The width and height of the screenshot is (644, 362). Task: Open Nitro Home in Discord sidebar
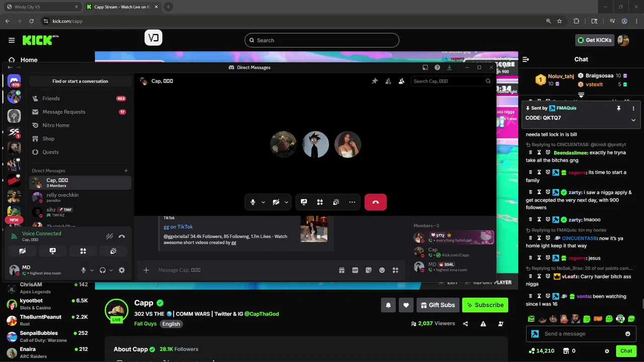[80, 125]
